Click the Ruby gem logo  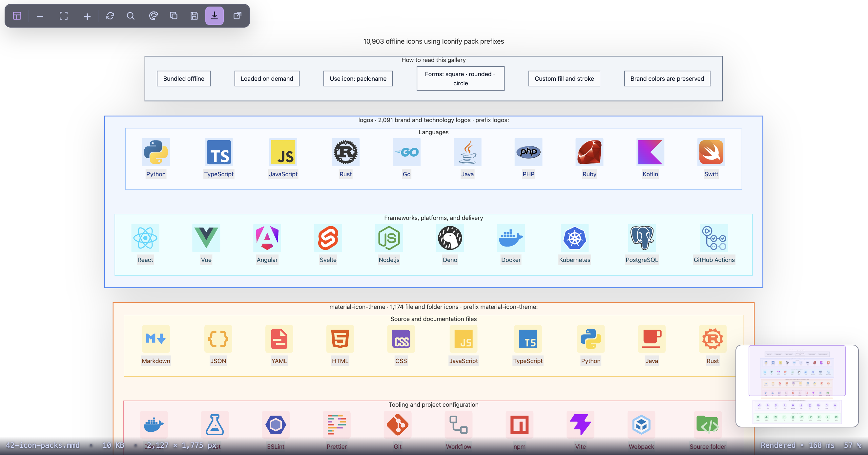pos(589,152)
